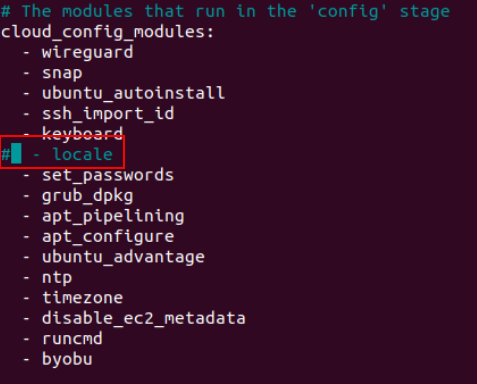Select the apt_configure line
This screenshot has height=384, width=477.
point(99,237)
